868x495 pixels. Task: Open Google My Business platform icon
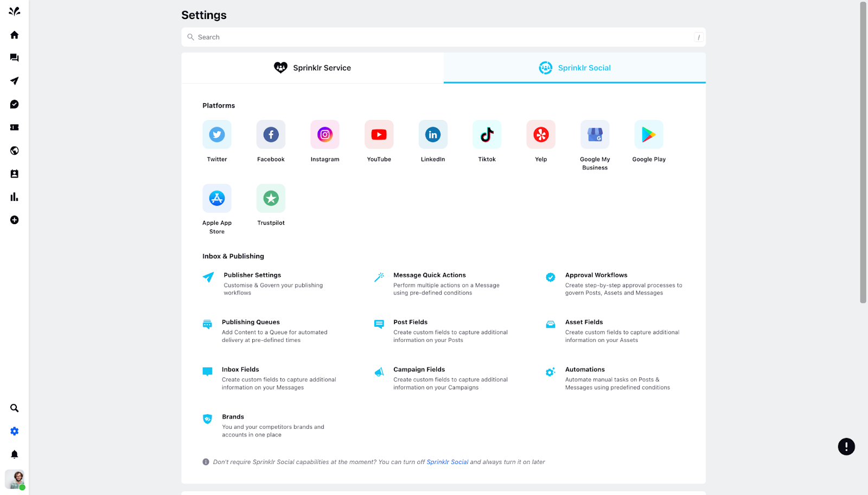pos(595,135)
